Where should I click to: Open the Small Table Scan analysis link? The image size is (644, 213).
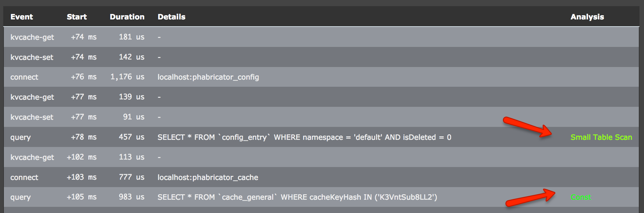click(601, 137)
